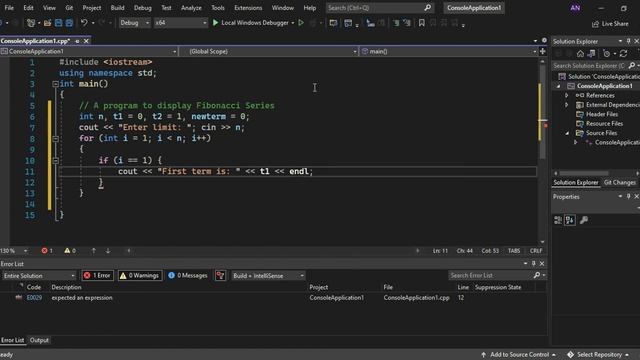This screenshot has height=360, width=640.
Task: Click the pin icon on ConsoleApplication1.cpp tab
Action: (x=77, y=41)
